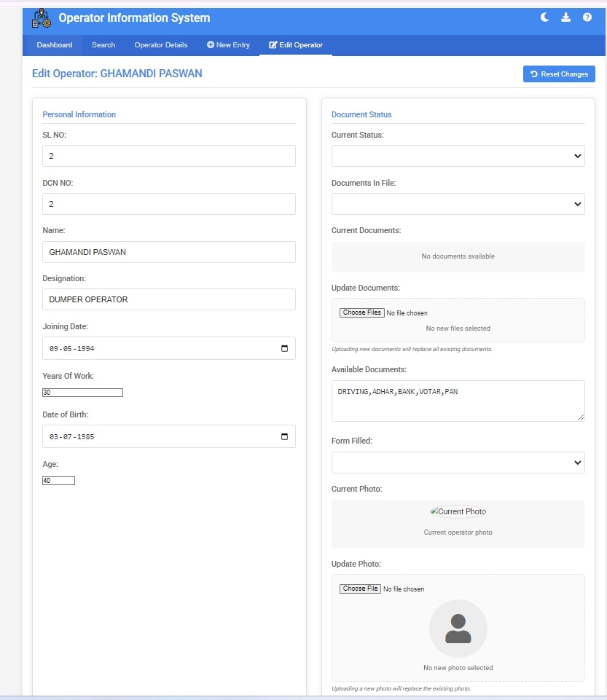Open Date of Birth calendar picker icon

pyautogui.click(x=284, y=436)
